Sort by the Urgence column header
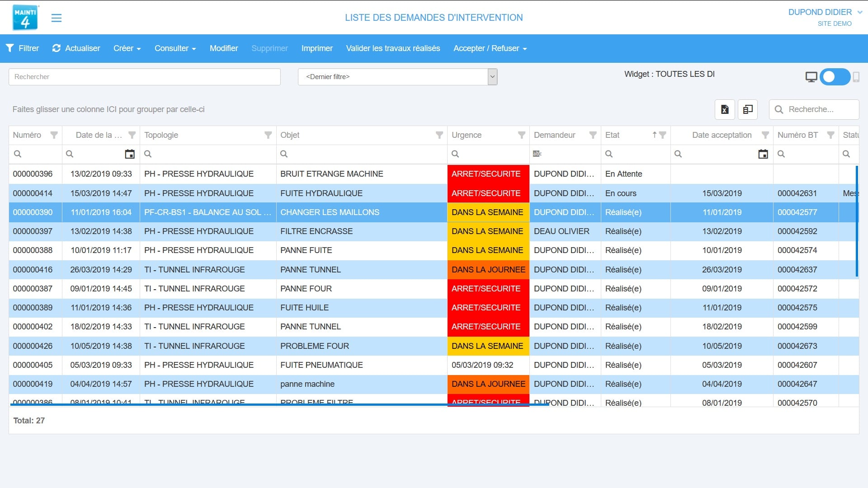868x488 pixels. tap(467, 135)
